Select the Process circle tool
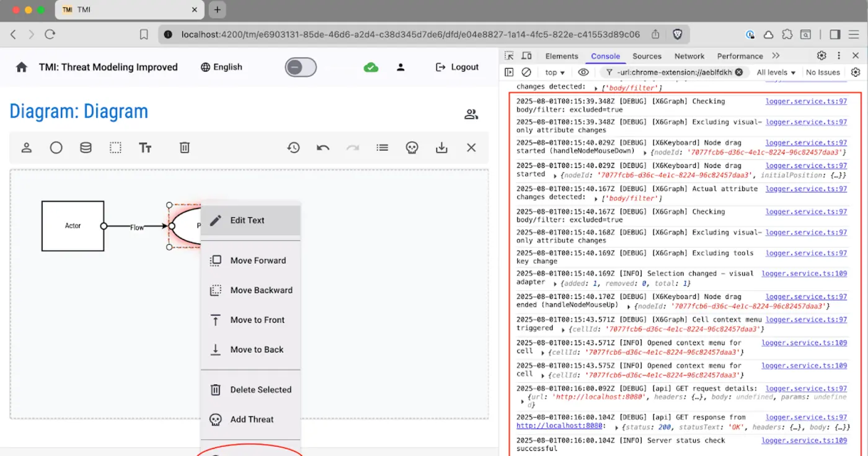The width and height of the screenshot is (868, 456). (x=56, y=148)
